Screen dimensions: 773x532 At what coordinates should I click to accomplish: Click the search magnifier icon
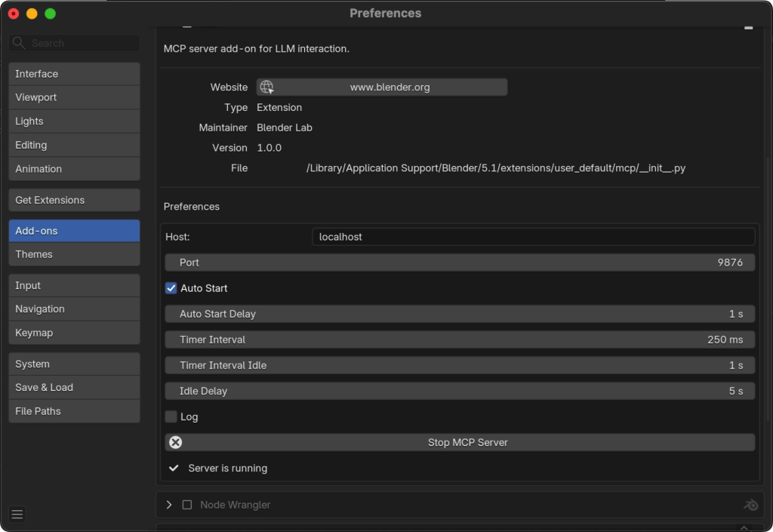click(19, 43)
